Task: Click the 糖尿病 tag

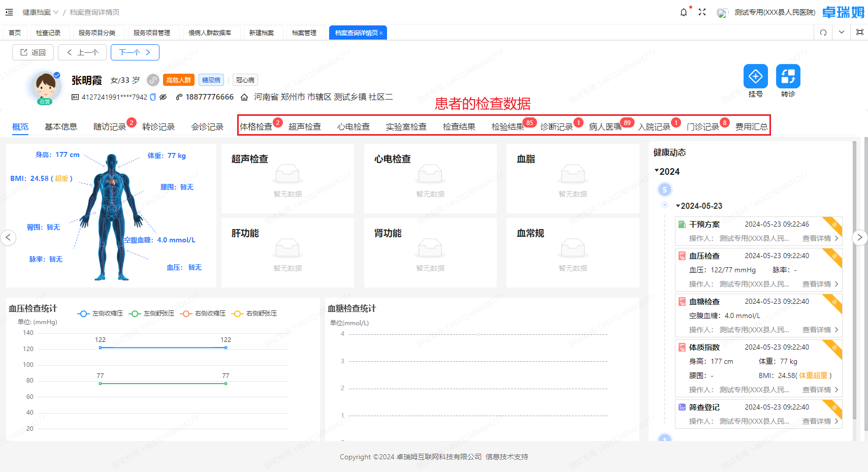Action: pyautogui.click(x=211, y=80)
